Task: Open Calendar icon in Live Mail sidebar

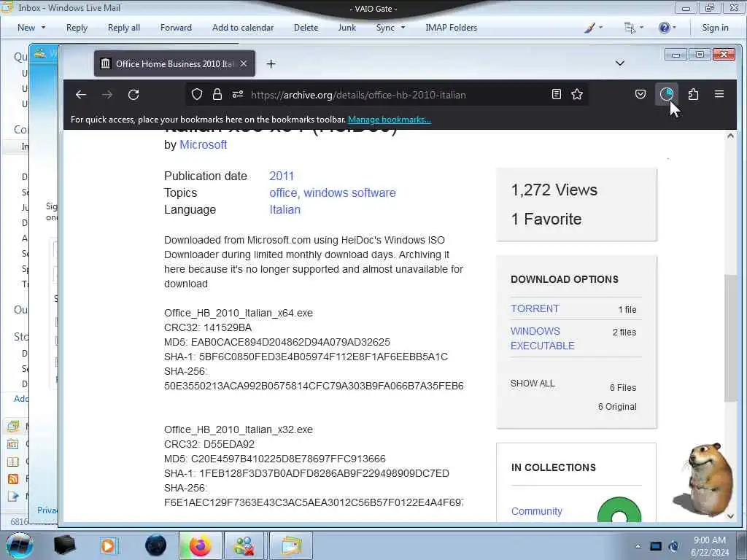Action: (x=13, y=444)
